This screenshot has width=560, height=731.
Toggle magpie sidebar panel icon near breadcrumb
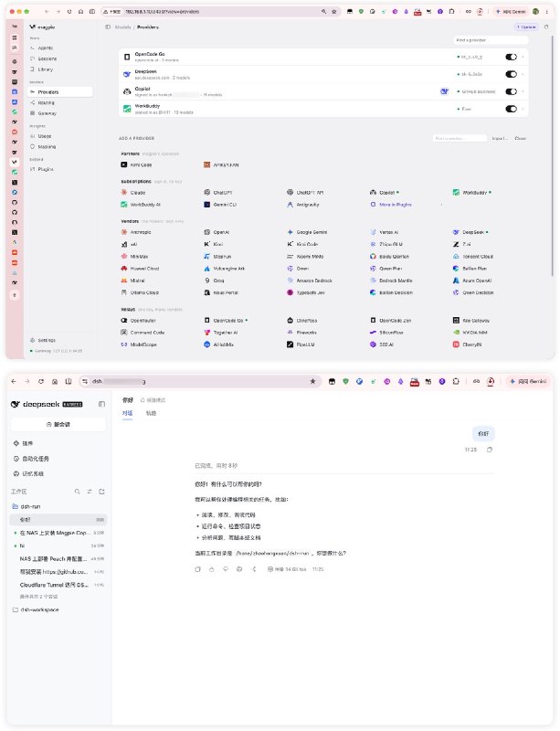pyautogui.click(x=108, y=27)
